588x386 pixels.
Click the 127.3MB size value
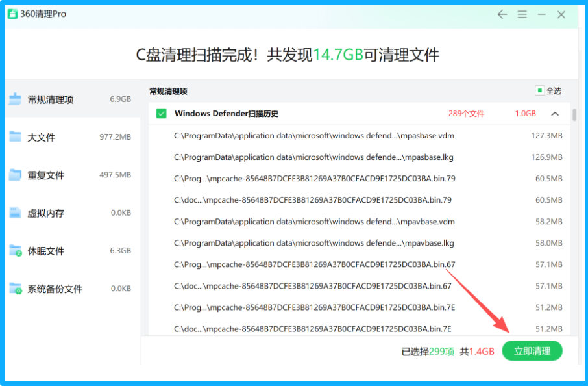click(546, 136)
